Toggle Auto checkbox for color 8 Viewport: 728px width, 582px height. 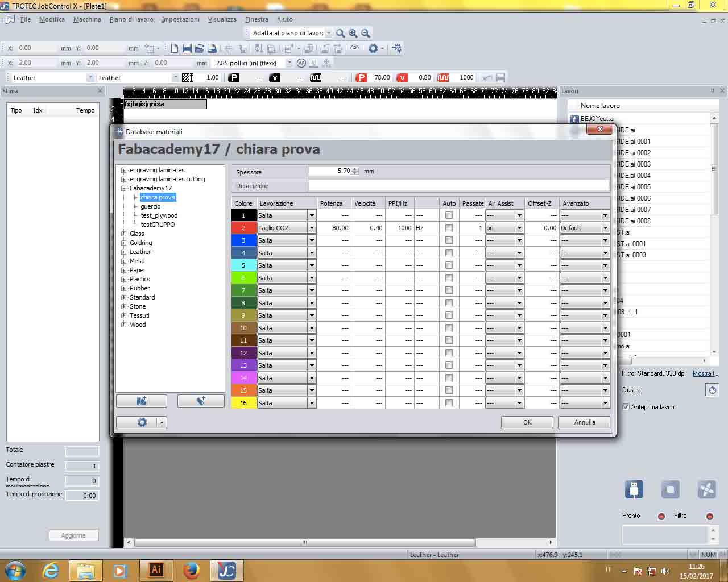[449, 303]
